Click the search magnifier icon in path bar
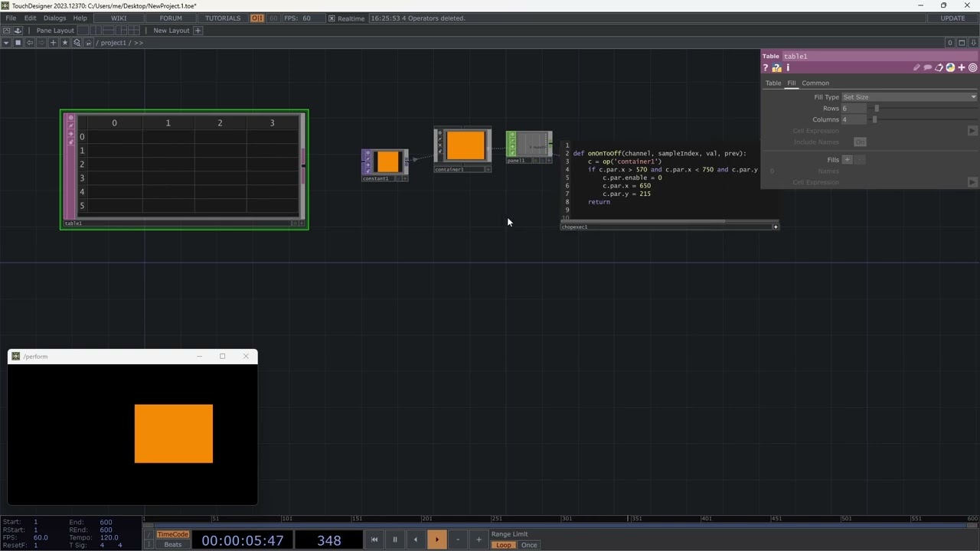This screenshot has height=551, width=980. (77, 43)
